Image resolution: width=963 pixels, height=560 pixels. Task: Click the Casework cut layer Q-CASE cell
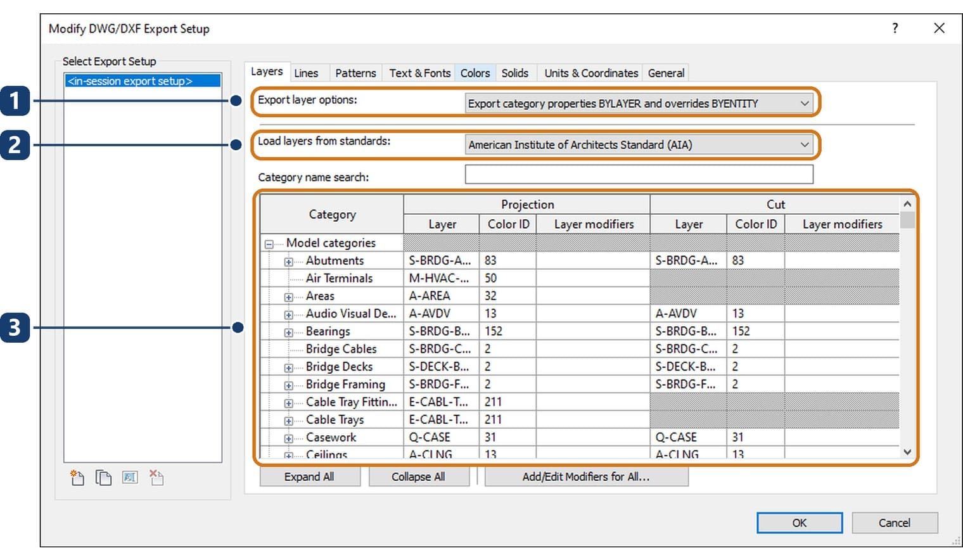tap(689, 437)
